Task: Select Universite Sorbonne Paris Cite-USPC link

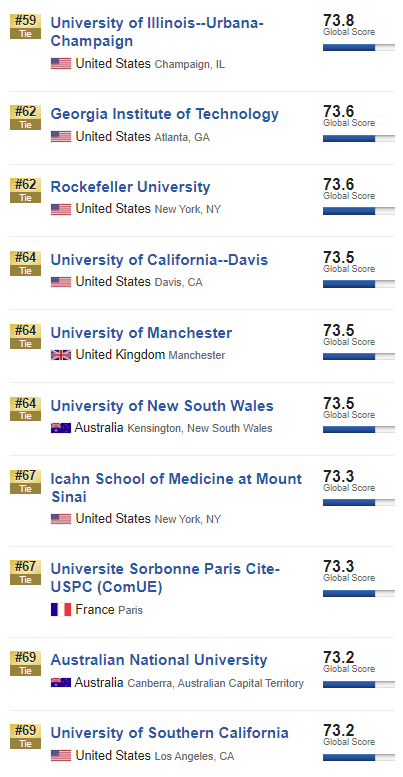Action: click(x=165, y=578)
